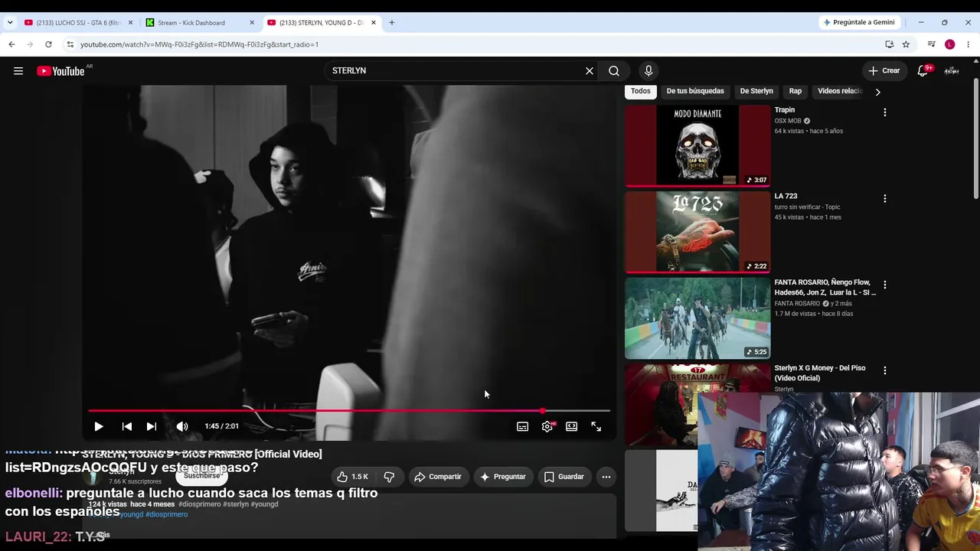Click the page vertical scrollbar
Image resolution: width=980 pixels, height=551 pixels.
tap(975, 138)
